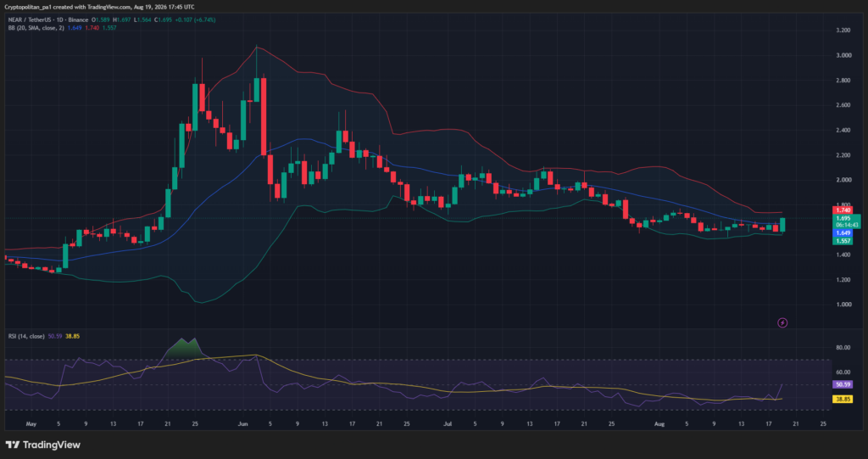This screenshot has width=868, height=459.
Task: Click the 2.400 price axis label
Action: tap(843, 131)
